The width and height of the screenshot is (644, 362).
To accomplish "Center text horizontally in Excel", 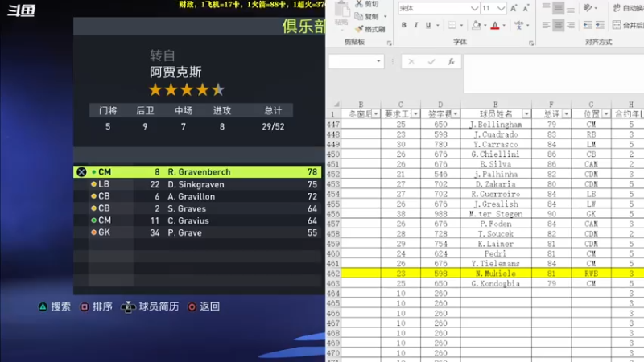I will pos(558,25).
